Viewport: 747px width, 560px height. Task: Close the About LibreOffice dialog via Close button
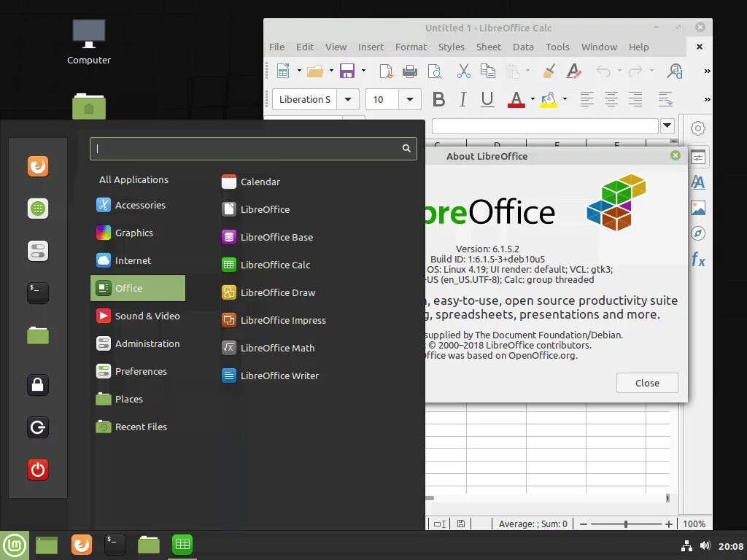pos(647,383)
